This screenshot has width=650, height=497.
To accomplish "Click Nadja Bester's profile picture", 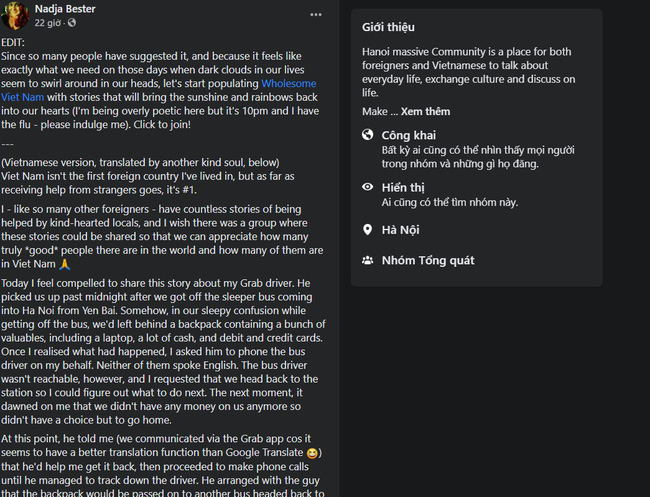I will [x=14, y=14].
